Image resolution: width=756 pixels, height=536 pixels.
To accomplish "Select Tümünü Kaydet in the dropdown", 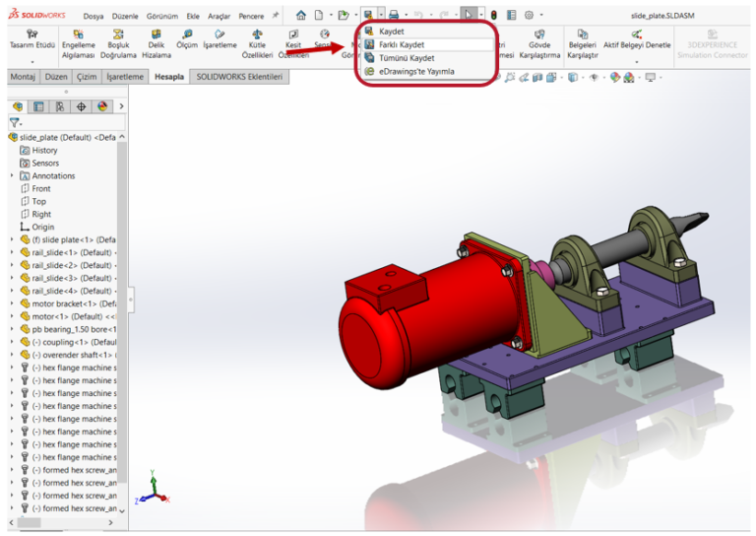I will 406,58.
